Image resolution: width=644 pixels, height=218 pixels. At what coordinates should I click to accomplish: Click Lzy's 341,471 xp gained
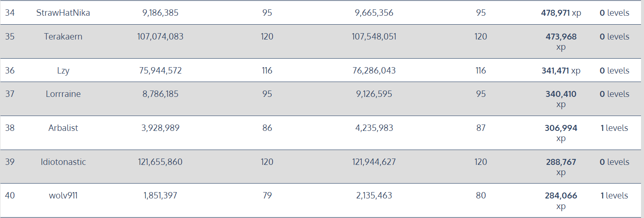pyautogui.click(x=561, y=71)
